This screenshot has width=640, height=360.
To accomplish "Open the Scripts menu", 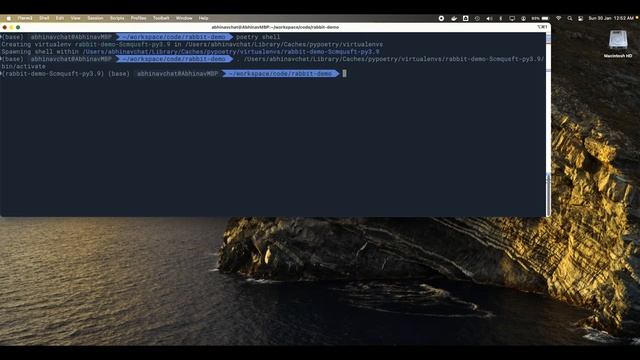I will pyautogui.click(x=117, y=18).
